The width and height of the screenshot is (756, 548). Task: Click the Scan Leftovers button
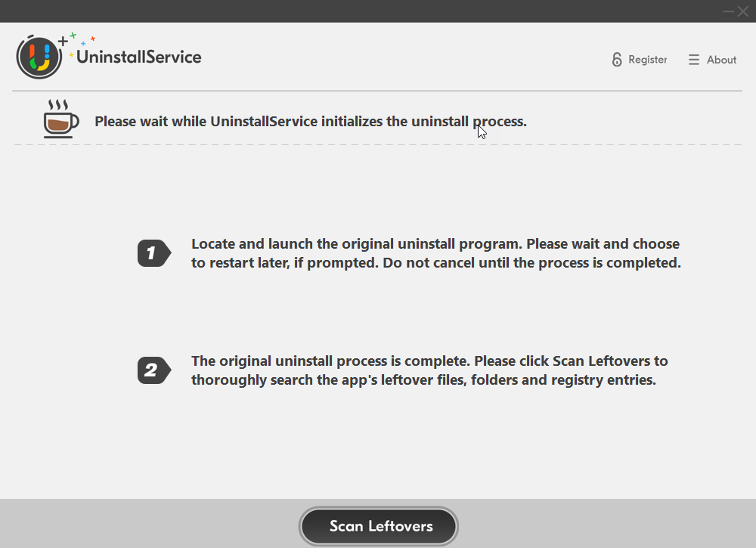coord(379,526)
